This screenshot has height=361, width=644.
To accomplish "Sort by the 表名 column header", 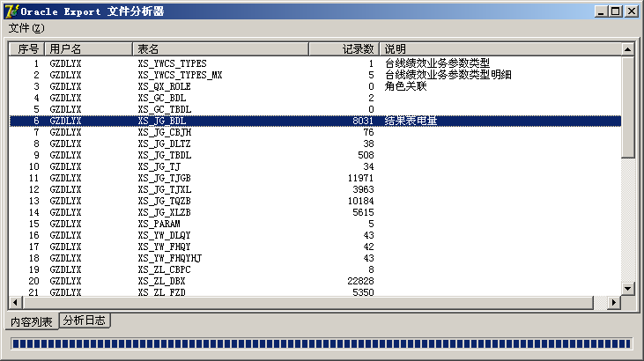I will [220, 49].
